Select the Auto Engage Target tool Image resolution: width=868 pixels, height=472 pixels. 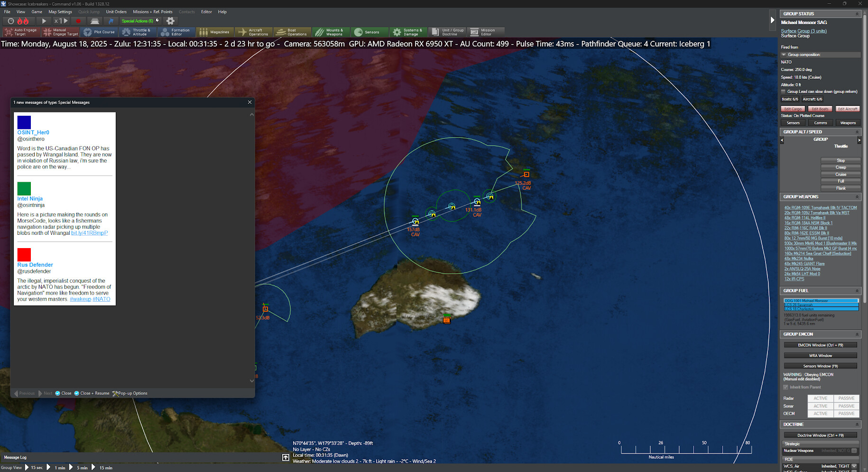tap(20, 32)
